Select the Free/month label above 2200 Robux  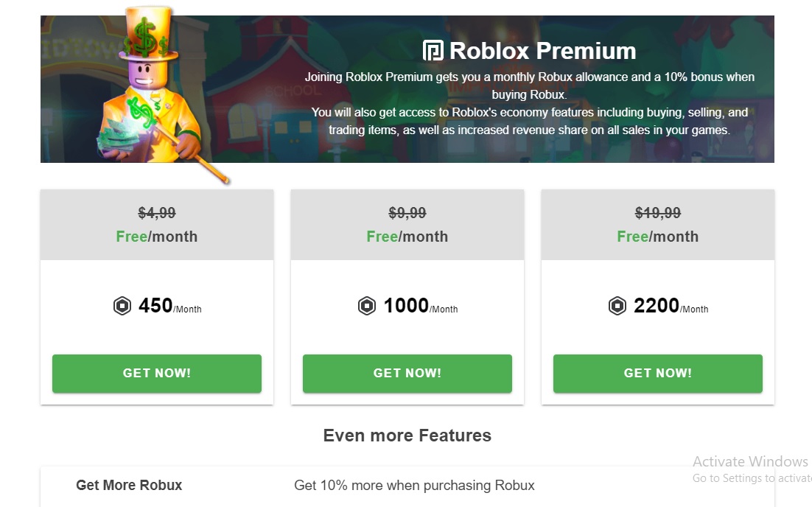pyautogui.click(x=658, y=237)
